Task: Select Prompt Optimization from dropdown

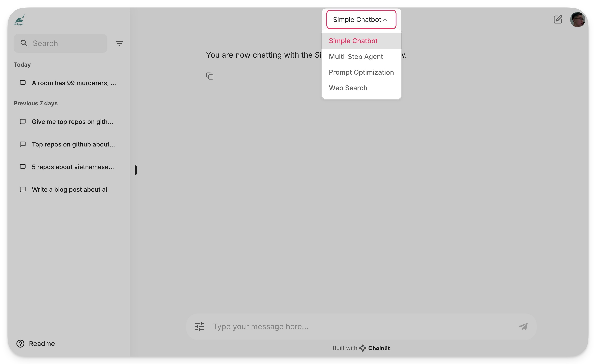Action: (361, 72)
